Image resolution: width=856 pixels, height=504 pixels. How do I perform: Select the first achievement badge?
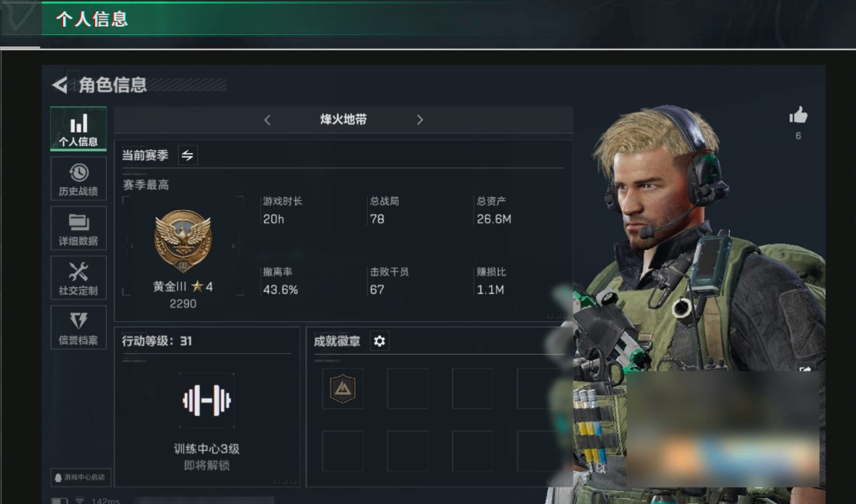pos(343,388)
